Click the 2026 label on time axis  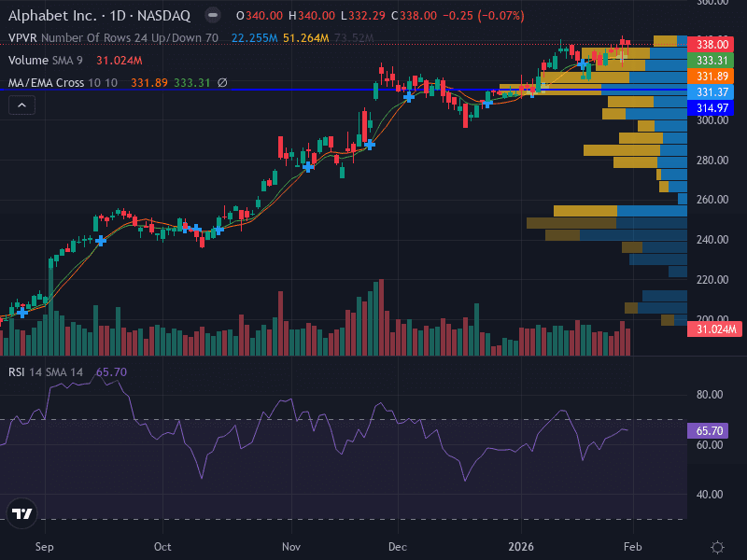click(521, 547)
